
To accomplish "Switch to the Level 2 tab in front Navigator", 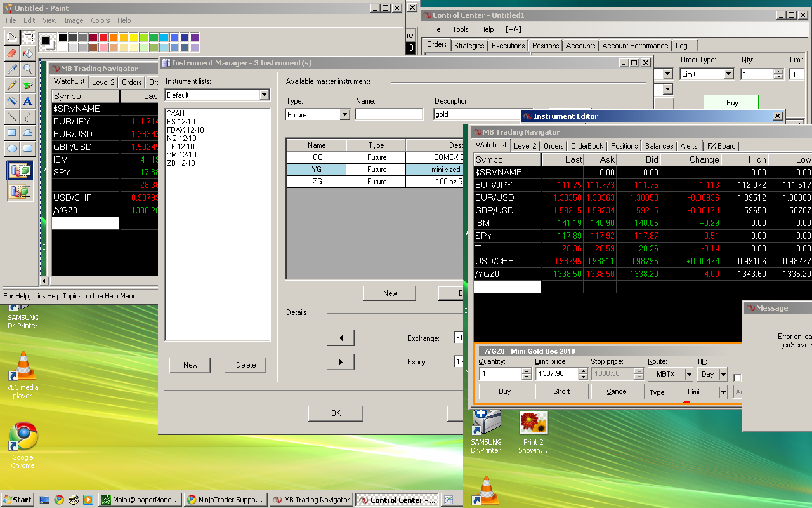I will coord(525,146).
